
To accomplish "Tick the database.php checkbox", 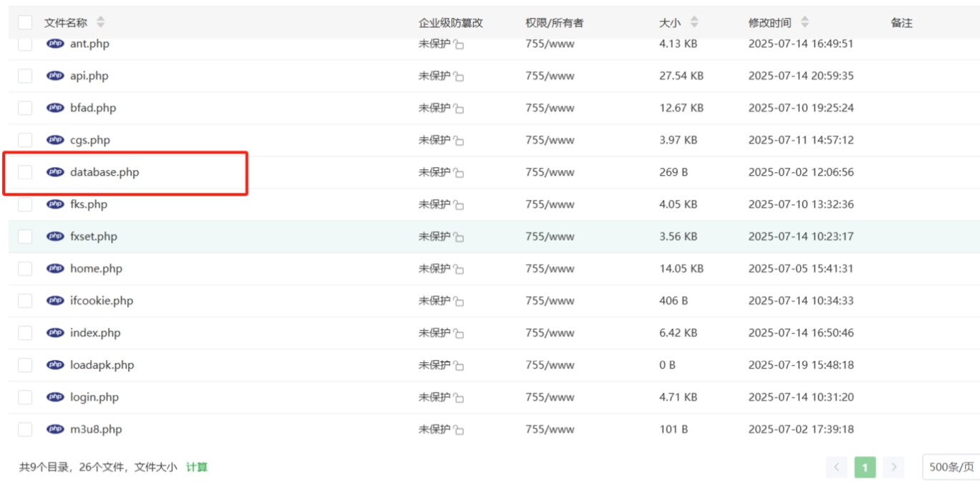I will pyautogui.click(x=25, y=172).
